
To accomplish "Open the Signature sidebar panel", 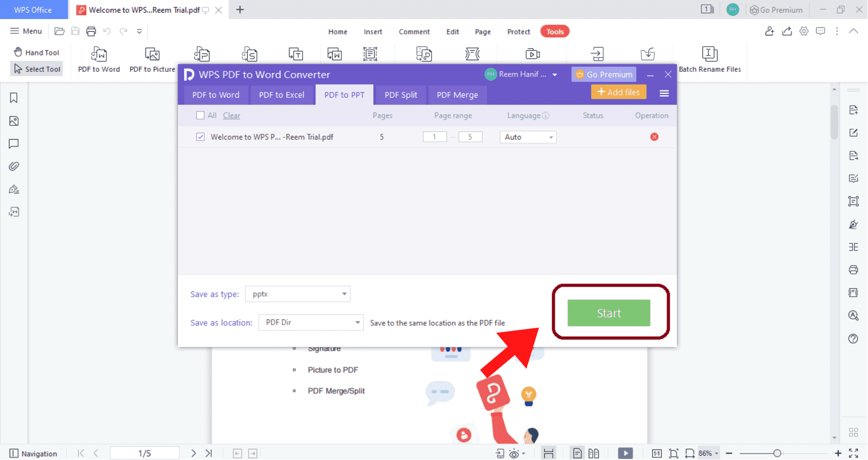I will tap(14, 189).
